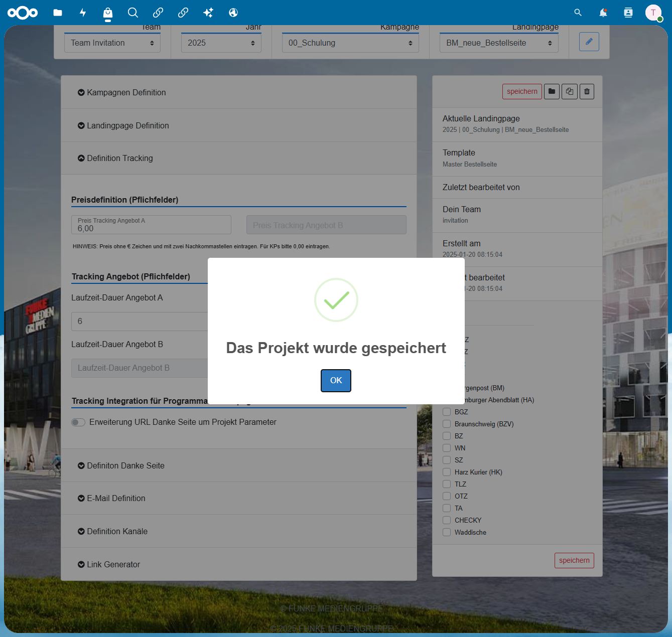This screenshot has width=672, height=637.
Task: Open the BM_neue_Bestellseite Landingpage dropdown
Action: (499, 43)
